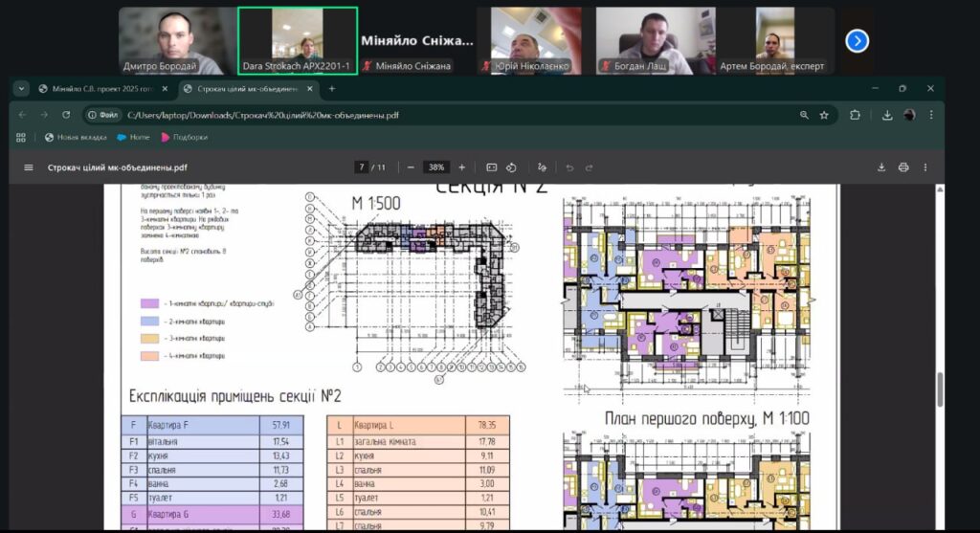Show more participants with the blue arrow
The height and width of the screenshot is (533, 980).
coord(857,40)
